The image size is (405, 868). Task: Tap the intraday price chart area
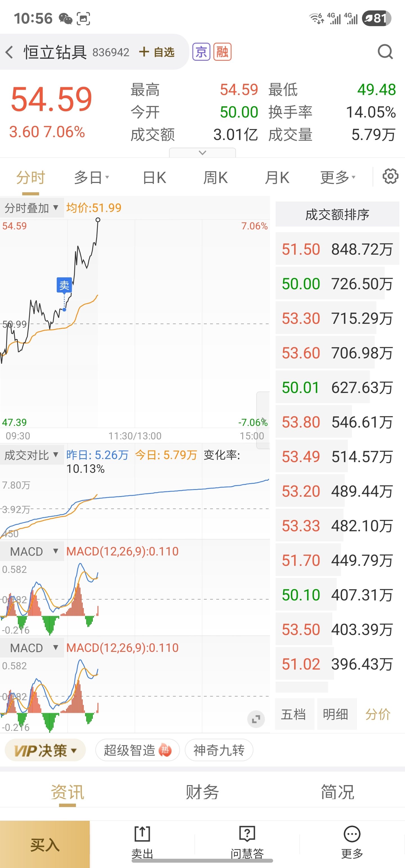click(x=135, y=324)
